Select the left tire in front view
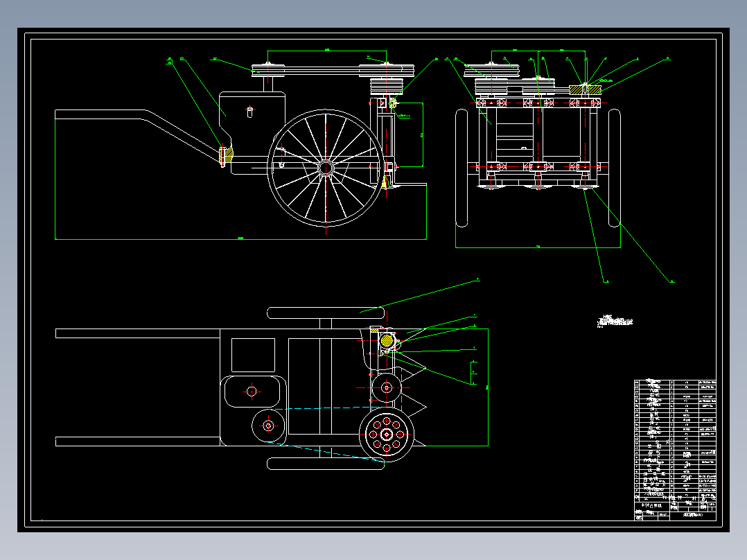747x560 pixels. (462, 168)
